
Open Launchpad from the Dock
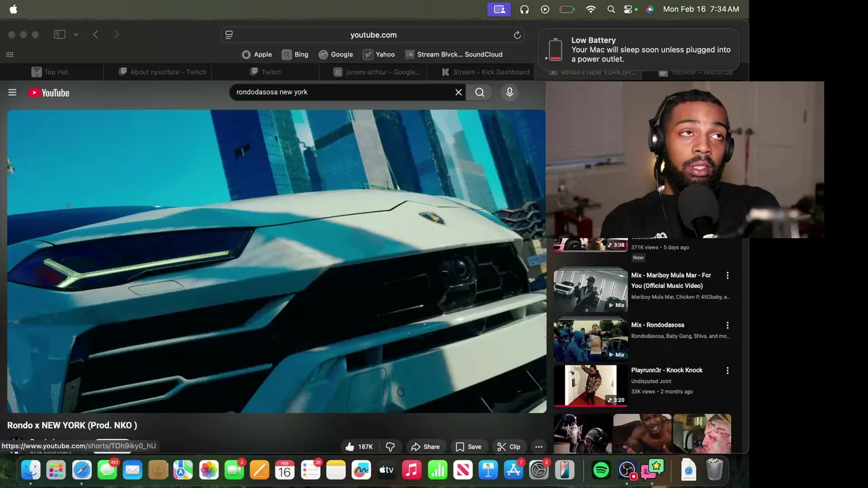coord(56,470)
